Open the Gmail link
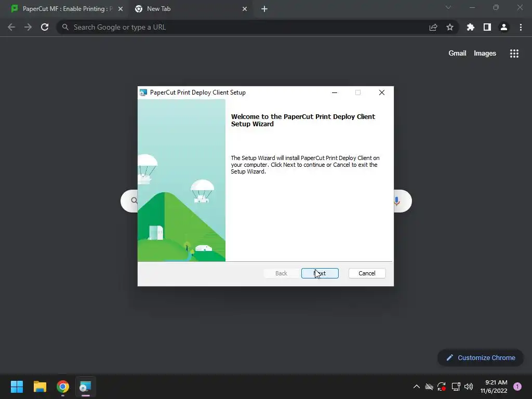 [x=457, y=54]
